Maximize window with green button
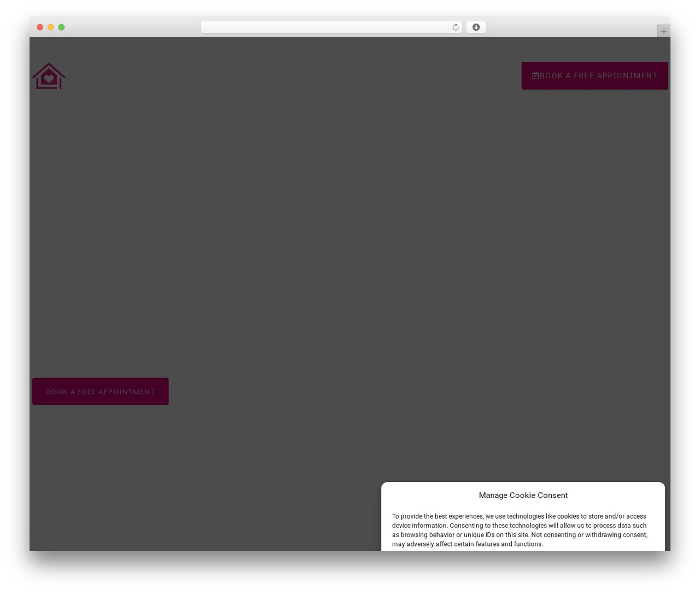The width and height of the screenshot is (700, 593). [61, 27]
